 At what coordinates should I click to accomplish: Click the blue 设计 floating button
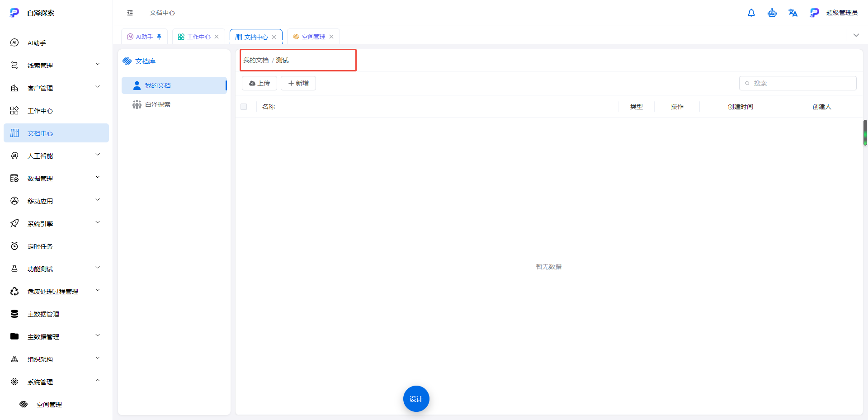pyautogui.click(x=416, y=399)
